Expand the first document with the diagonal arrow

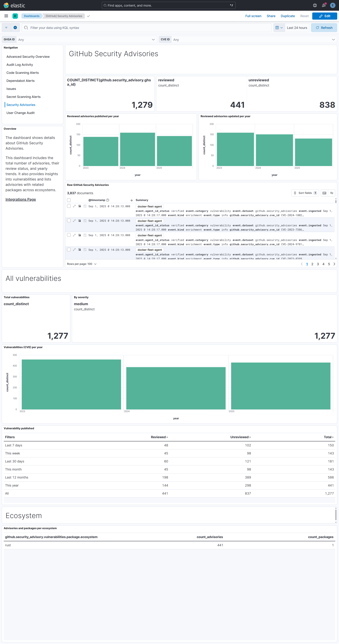[74, 206]
